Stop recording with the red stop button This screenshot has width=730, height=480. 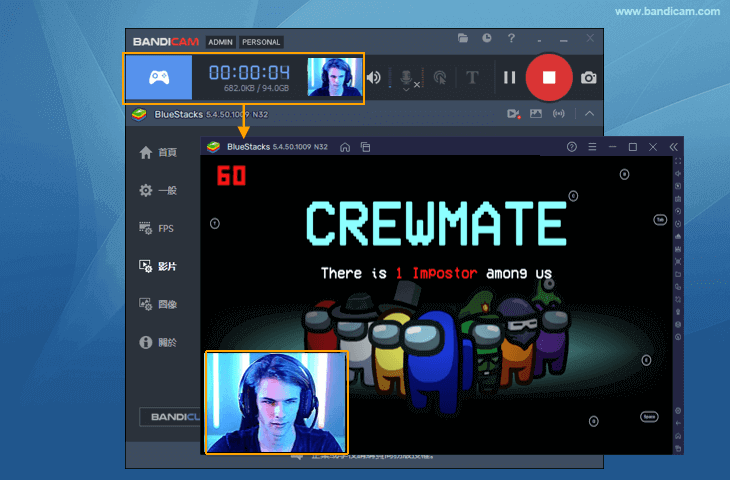[548, 77]
